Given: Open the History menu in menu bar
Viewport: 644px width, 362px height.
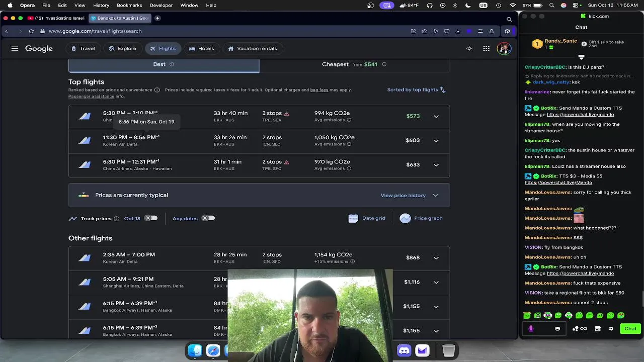Looking at the screenshot, I should [x=101, y=5].
